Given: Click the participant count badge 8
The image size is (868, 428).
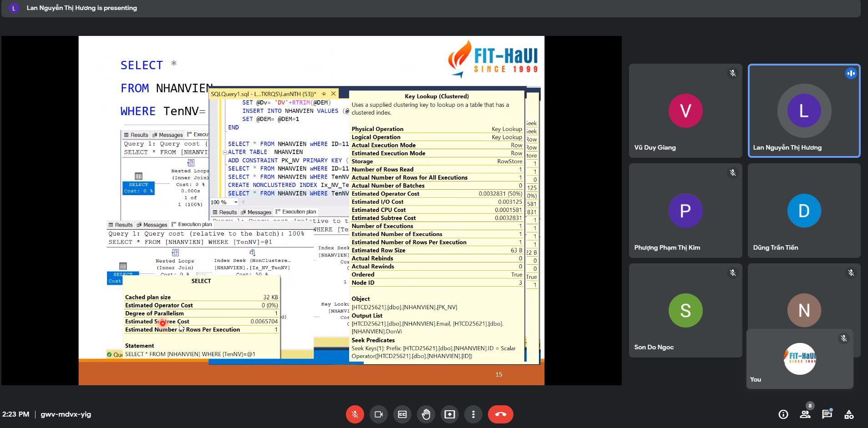Looking at the screenshot, I should (x=810, y=406).
